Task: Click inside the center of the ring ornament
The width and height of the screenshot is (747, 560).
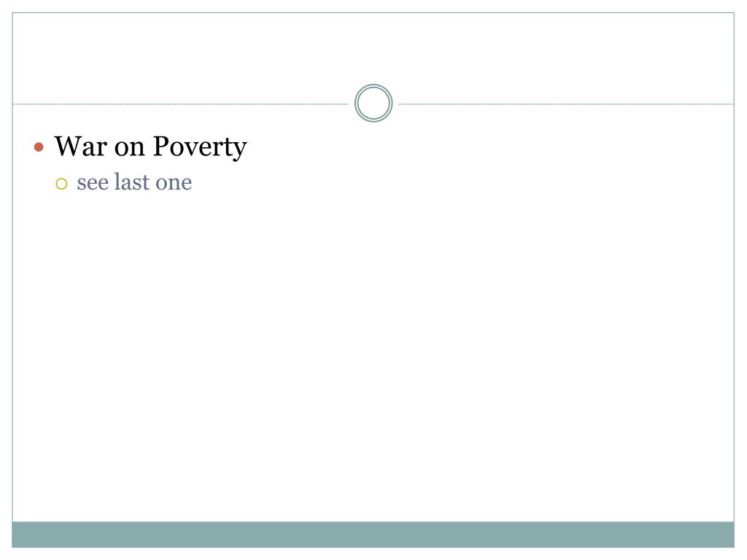Action: click(x=373, y=104)
